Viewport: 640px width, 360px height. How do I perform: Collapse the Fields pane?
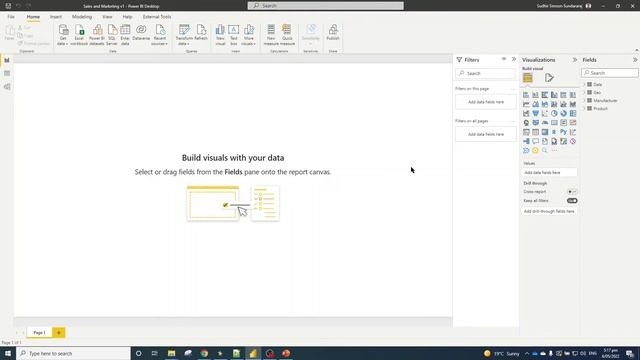tap(635, 60)
